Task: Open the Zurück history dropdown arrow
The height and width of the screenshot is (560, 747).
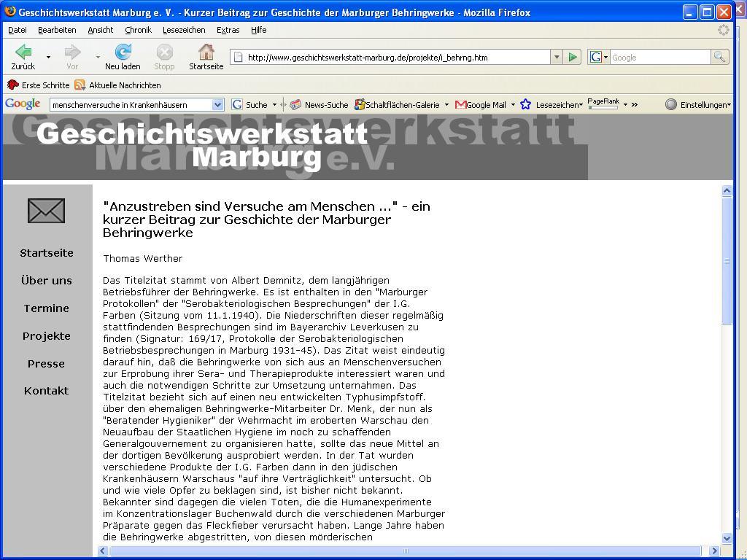Action: [48, 57]
